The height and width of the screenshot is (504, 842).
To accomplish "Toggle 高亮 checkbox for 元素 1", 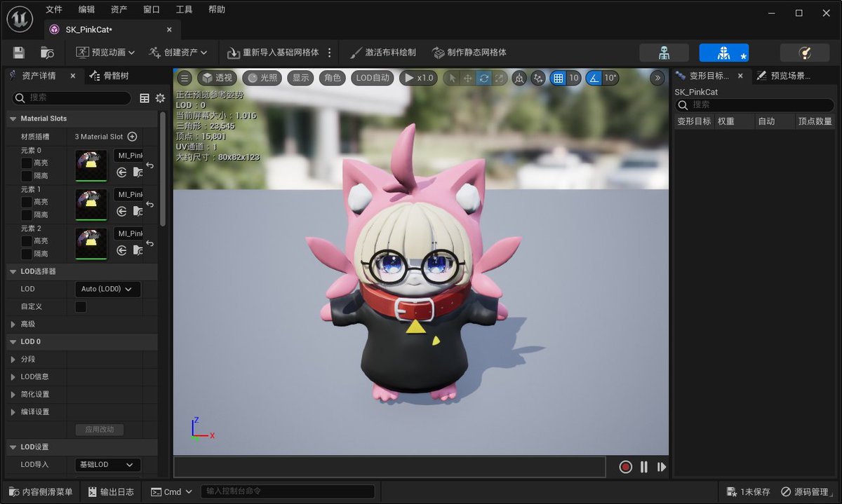I will click(x=26, y=202).
